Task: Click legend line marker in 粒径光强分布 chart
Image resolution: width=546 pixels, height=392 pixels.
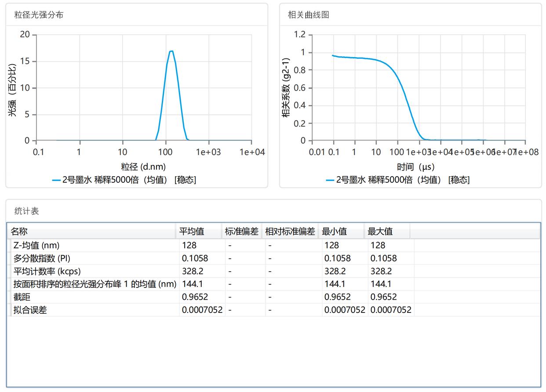Action: pyautogui.click(x=56, y=180)
